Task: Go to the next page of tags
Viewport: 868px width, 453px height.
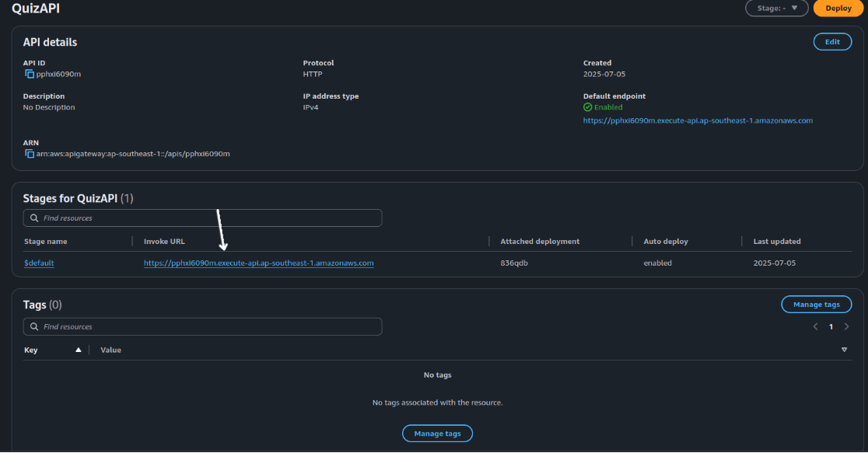Action: point(846,327)
